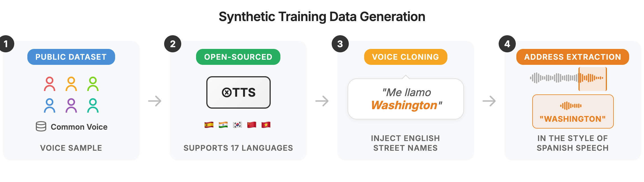Click the highlighted orange waveform segment
The width and height of the screenshot is (644, 182).
point(593,79)
